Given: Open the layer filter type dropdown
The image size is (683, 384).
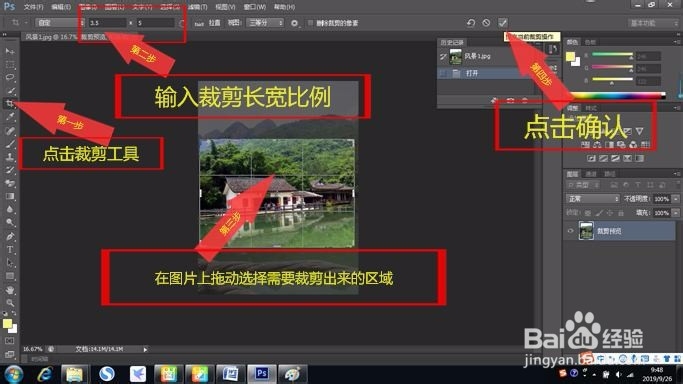Looking at the screenshot, I should 584,185.
